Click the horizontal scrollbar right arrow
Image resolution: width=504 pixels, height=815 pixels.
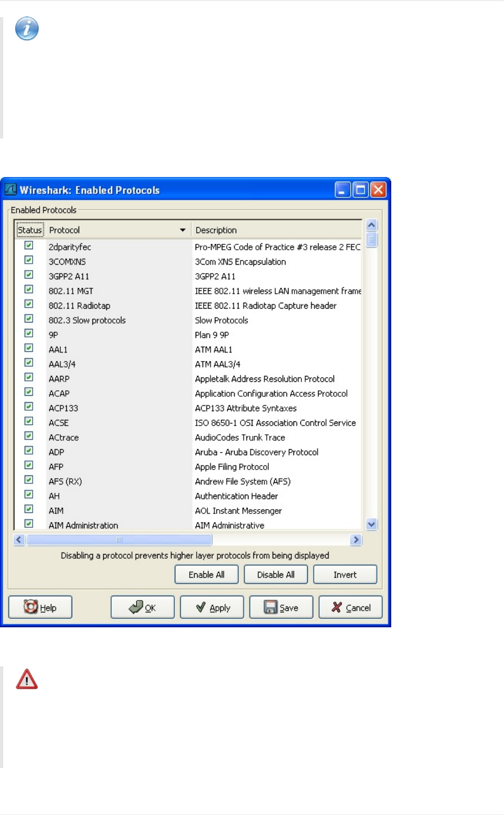(x=356, y=540)
